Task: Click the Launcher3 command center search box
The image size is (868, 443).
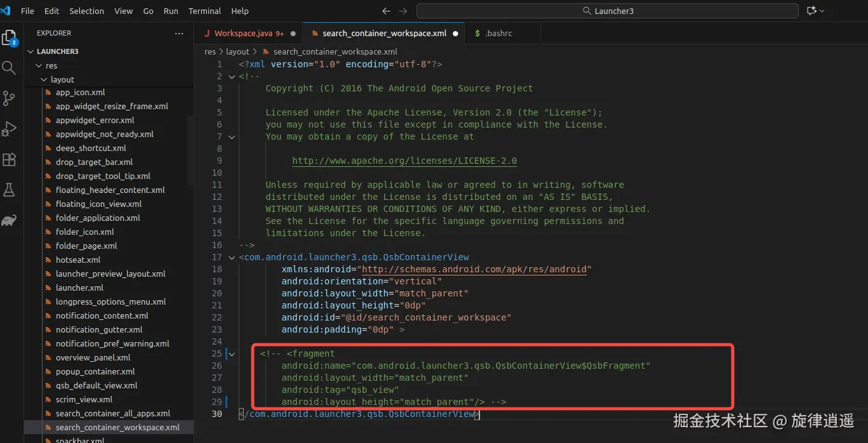Action: tap(607, 11)
